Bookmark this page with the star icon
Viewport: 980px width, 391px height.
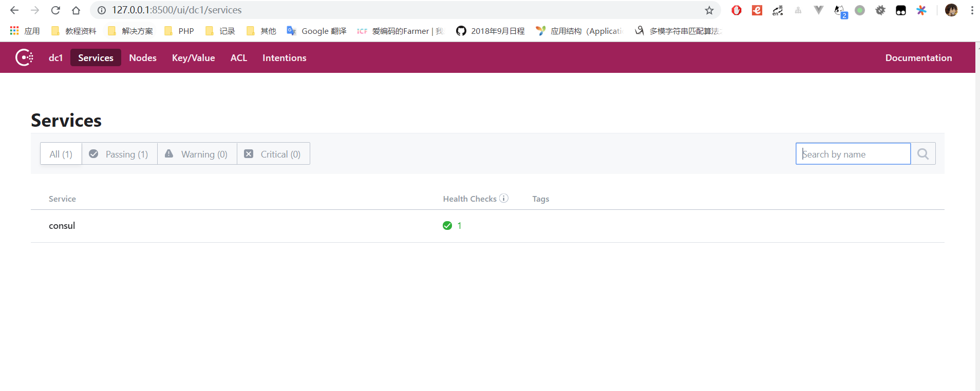pyautogui.click(x=709, y=10)
